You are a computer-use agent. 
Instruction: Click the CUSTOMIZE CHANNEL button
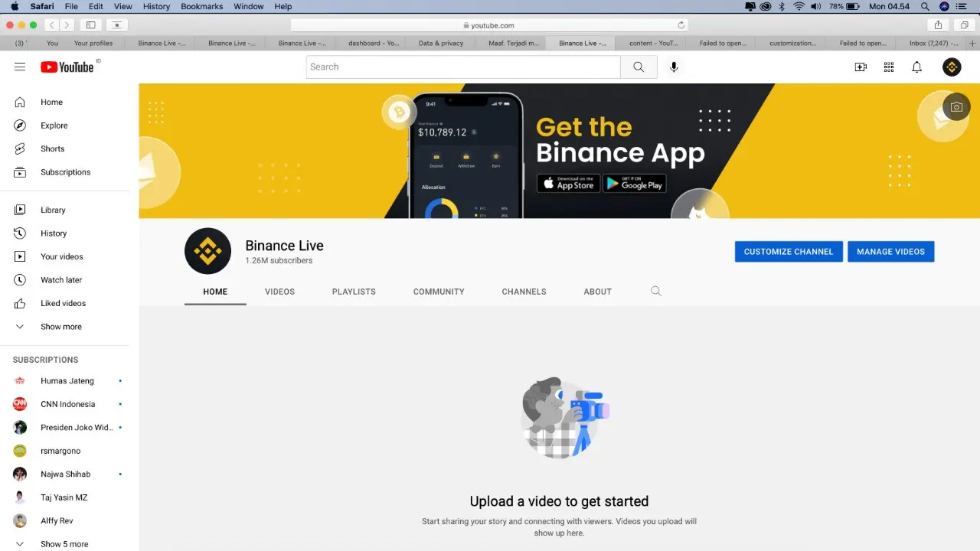pyautogui.click(x=789, y=252)
